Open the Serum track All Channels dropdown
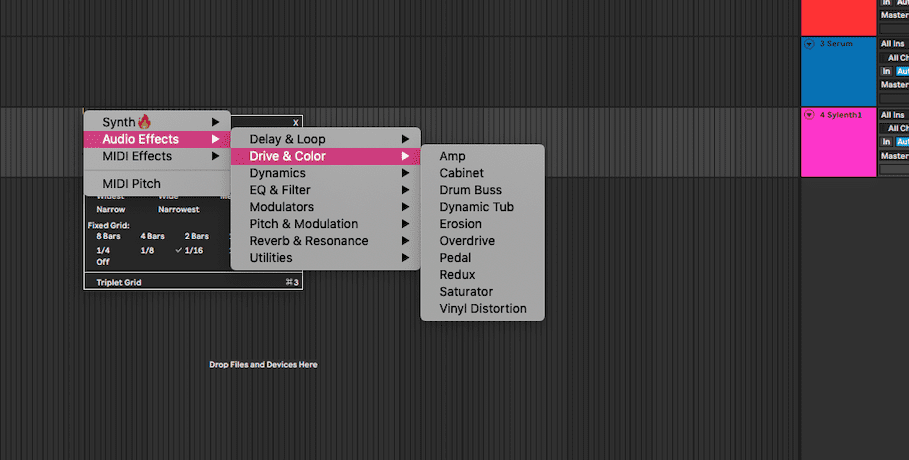The width and height of the screenshot is (909, 460). click(x=894, y=57)
